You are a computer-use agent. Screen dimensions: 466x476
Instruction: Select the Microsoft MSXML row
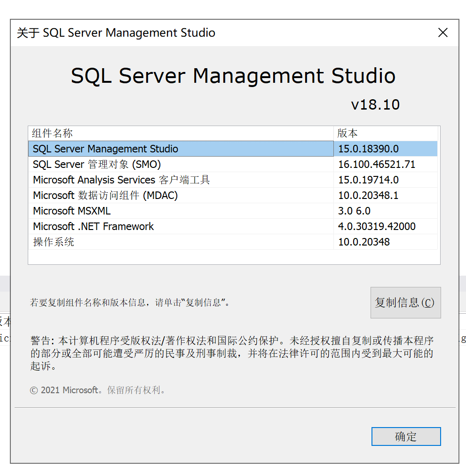click(x=72, y=211)
